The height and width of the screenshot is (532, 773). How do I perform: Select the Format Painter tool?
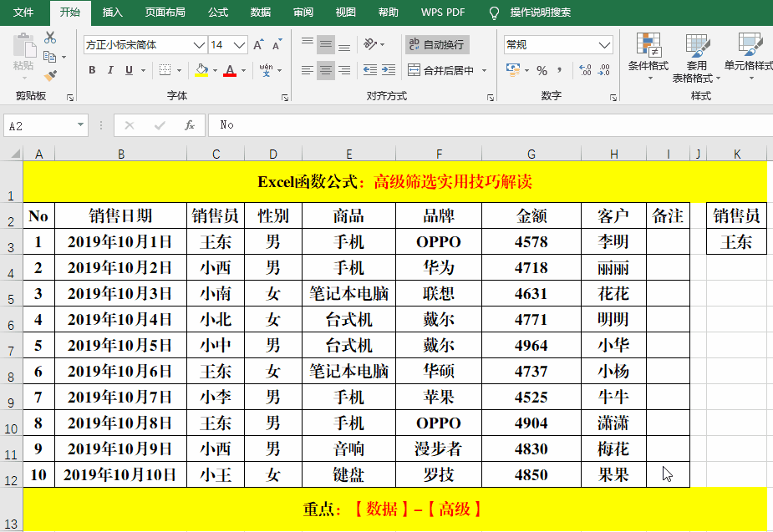[50, 73]
